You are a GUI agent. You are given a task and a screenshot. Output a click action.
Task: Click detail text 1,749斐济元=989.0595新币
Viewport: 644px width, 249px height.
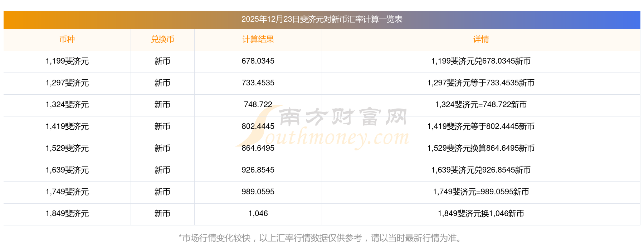tap(481, 192)
